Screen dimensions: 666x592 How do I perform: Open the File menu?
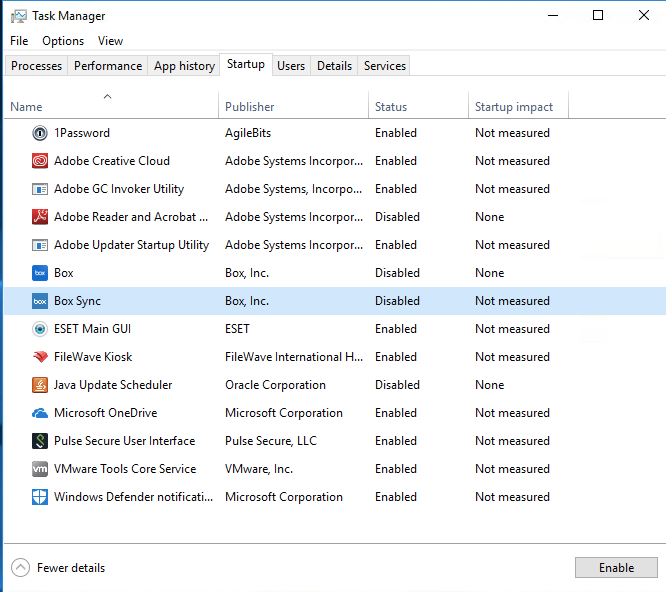click(x=19, y=41)
